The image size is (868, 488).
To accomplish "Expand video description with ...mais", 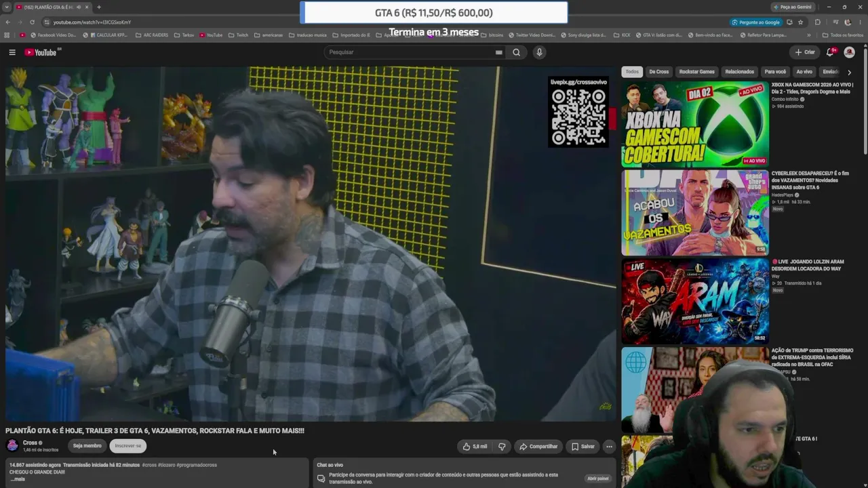I will (18, 479).
